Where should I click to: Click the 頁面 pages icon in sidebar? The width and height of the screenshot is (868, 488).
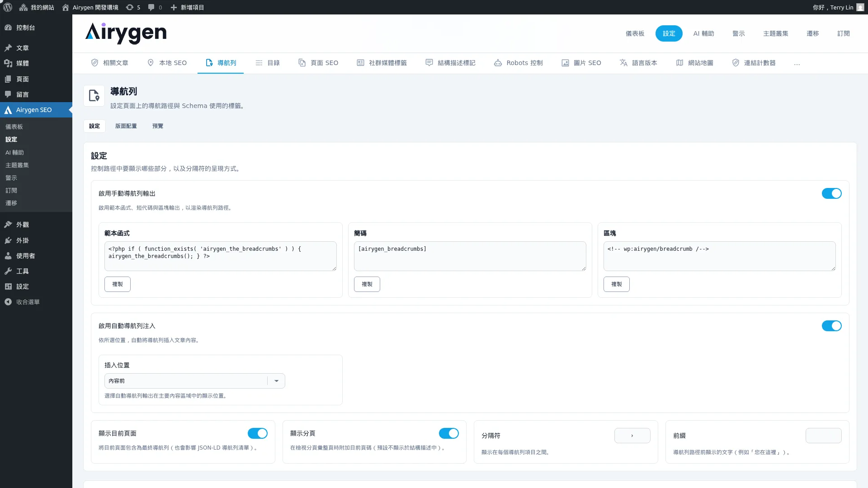8,79
